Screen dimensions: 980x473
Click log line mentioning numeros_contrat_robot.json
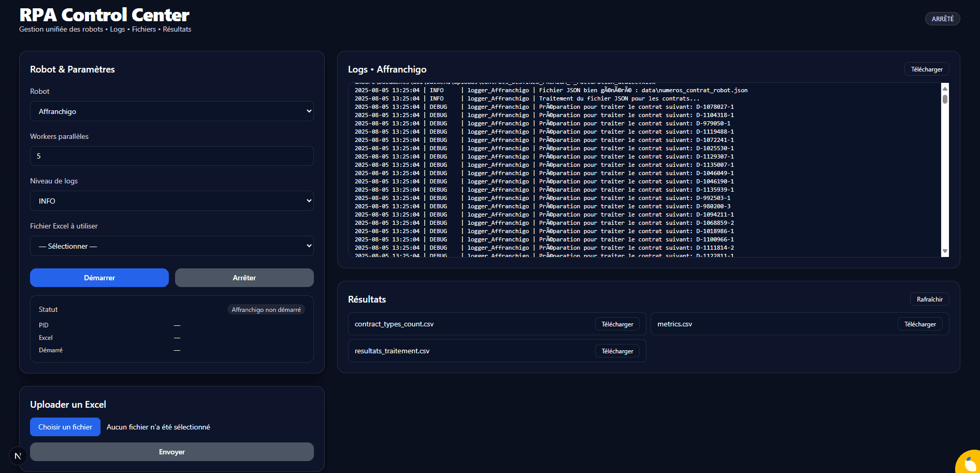tap(551, 90)
